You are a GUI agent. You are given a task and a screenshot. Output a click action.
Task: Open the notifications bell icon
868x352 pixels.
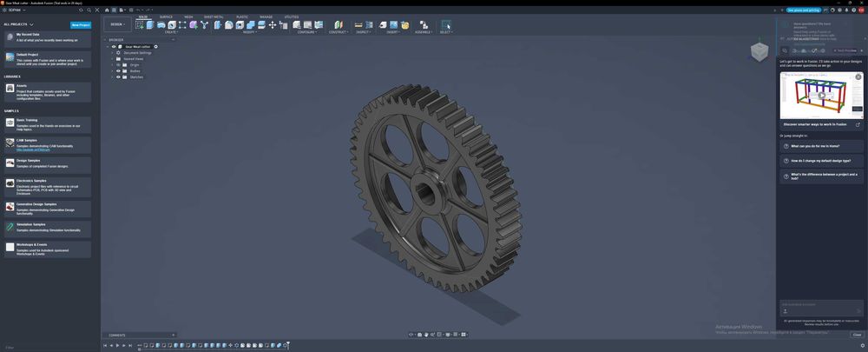point(846,10)
